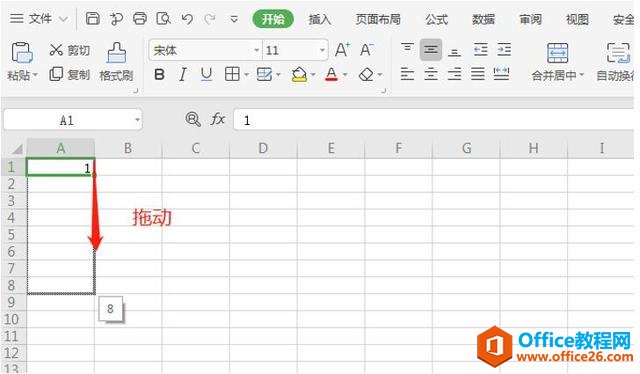
Task: Click the Print icon in quick toolbar
Action: coord(140,19)
